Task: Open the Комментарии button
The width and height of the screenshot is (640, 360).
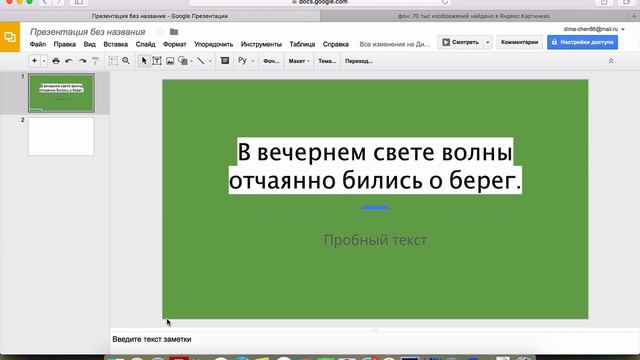Action: pos(519,42)
